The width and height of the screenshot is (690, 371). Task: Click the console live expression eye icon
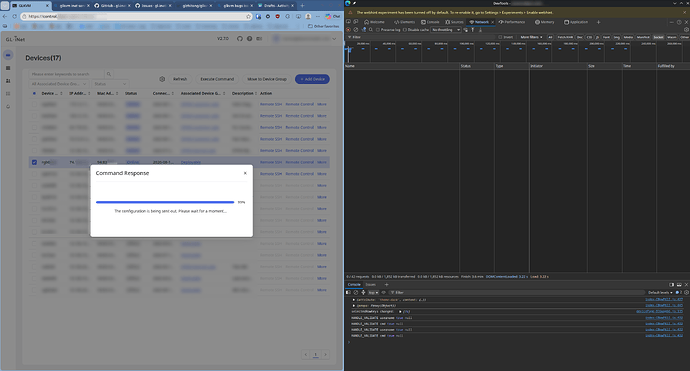click(383, 292)
